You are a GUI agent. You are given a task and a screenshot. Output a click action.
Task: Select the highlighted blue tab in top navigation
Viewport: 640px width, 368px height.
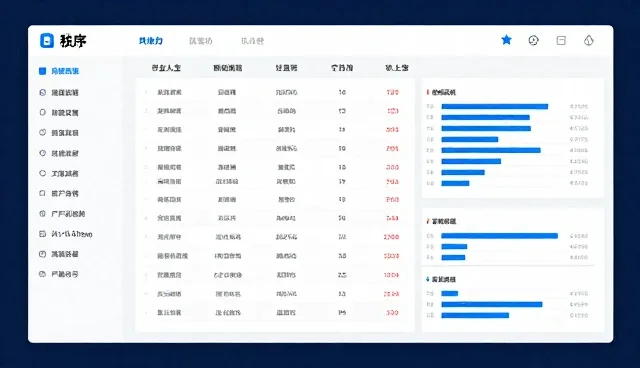point(151,41)
